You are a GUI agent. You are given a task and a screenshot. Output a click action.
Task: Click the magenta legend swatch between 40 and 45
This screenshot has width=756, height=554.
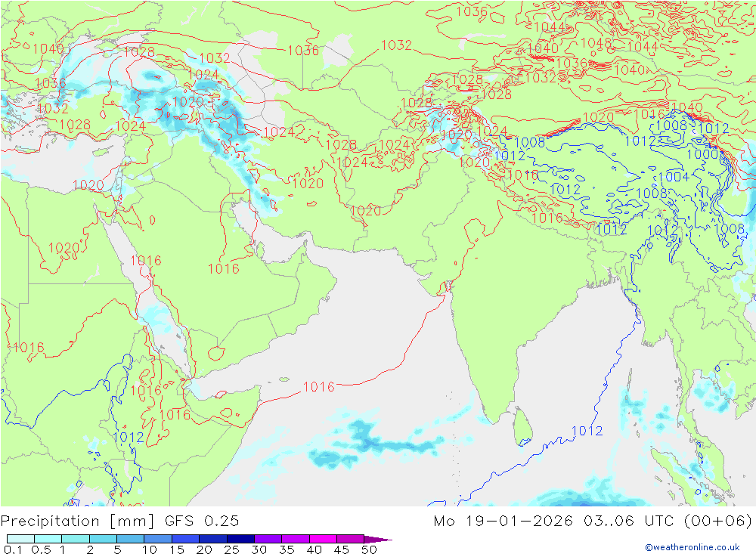tap(323, 539)
